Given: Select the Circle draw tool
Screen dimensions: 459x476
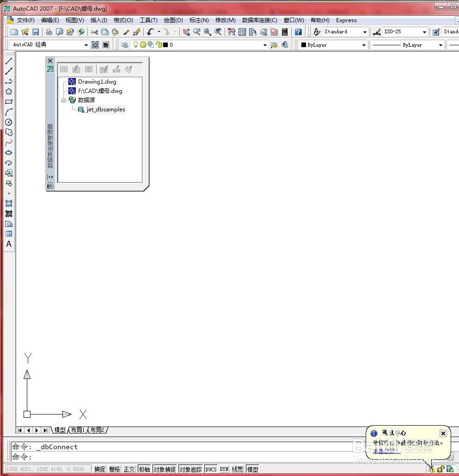Looking at the screenshot, I should [9, 122].
